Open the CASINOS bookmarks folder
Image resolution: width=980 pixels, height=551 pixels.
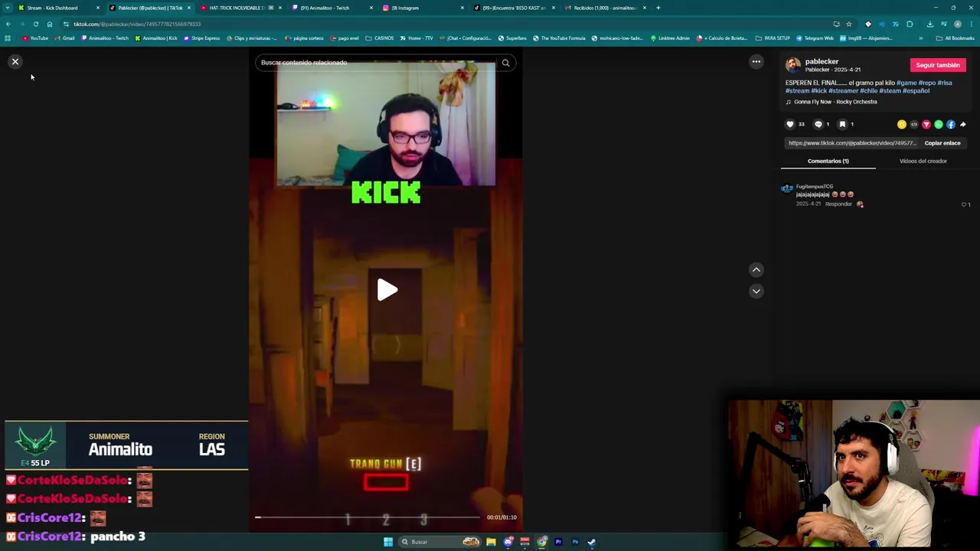[x=380, y=38]
